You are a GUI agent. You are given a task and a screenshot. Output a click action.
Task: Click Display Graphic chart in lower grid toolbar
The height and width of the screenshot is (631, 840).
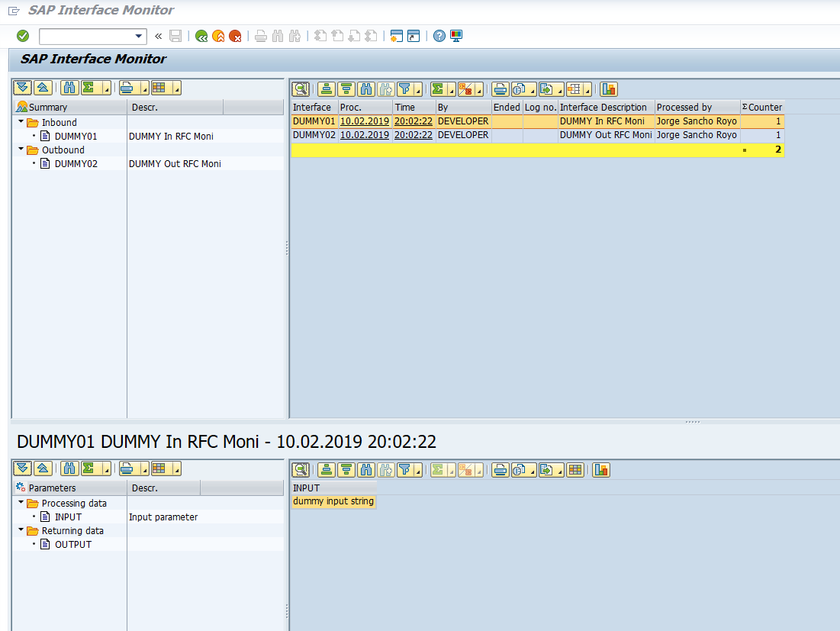(x=601, y=470)
